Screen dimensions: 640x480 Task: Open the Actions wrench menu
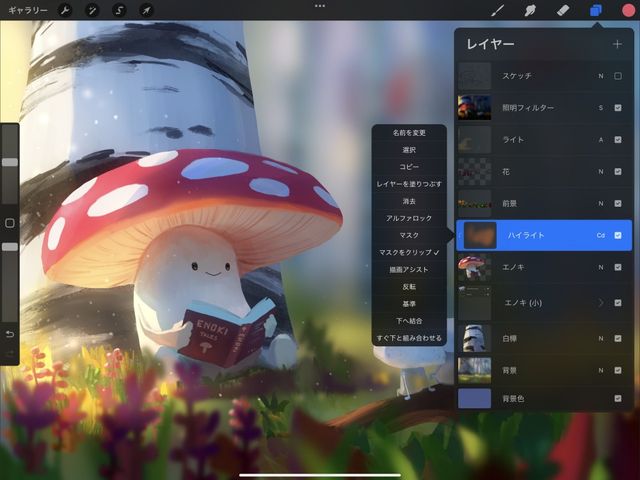pos(65,10)
